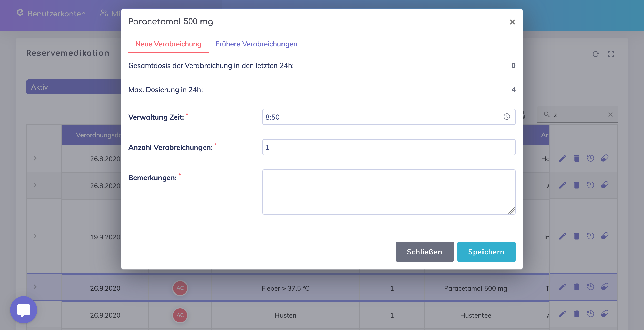This screenshot has height=330, width=644.
Task: Click the trash icon for Hustentee row
Action: point(577,314)
